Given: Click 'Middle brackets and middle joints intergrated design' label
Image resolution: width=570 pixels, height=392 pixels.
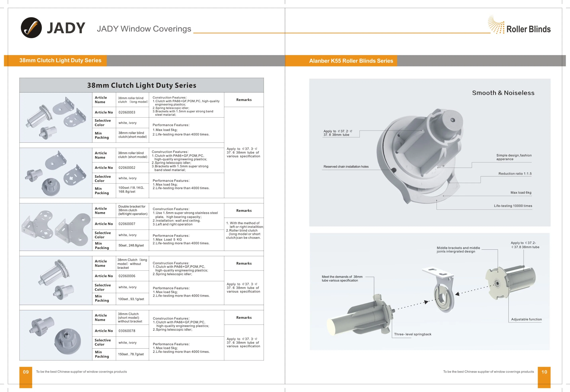Looking at the screenshot, I should (x=458, y=249).
